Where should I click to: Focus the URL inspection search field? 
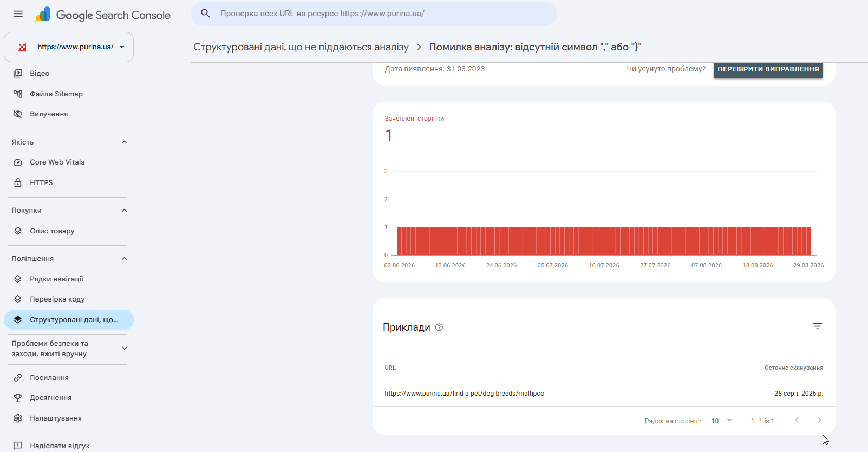374,14
